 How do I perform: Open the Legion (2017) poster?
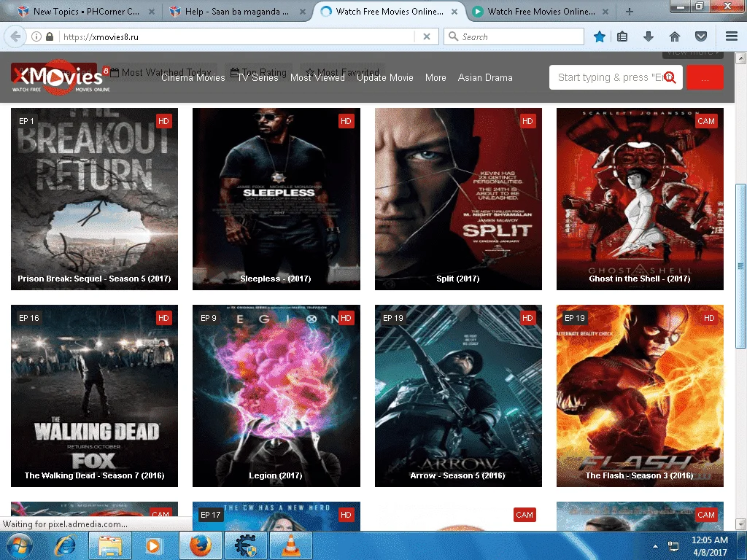(x=276, y=396)
